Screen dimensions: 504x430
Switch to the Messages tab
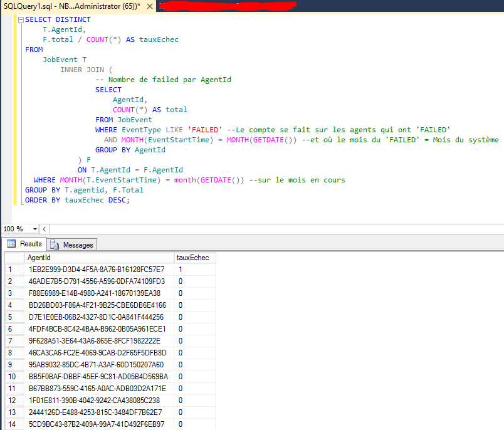(72, 244)
